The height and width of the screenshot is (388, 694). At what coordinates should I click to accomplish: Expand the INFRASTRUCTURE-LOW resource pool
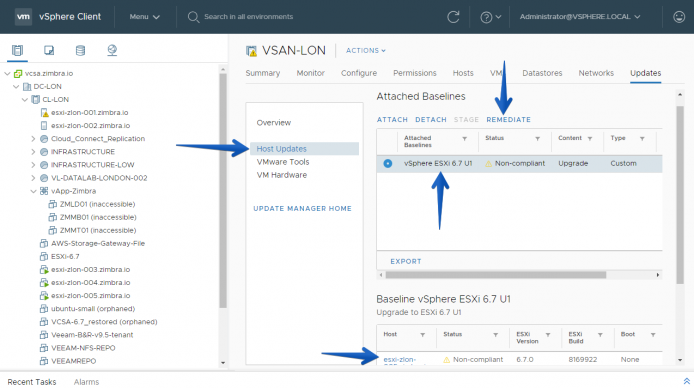(x=33, y=165)
